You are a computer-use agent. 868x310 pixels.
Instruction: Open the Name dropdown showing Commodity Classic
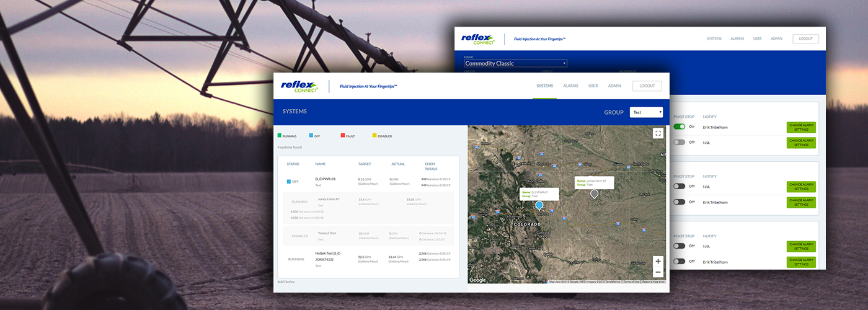coord(515,63)
